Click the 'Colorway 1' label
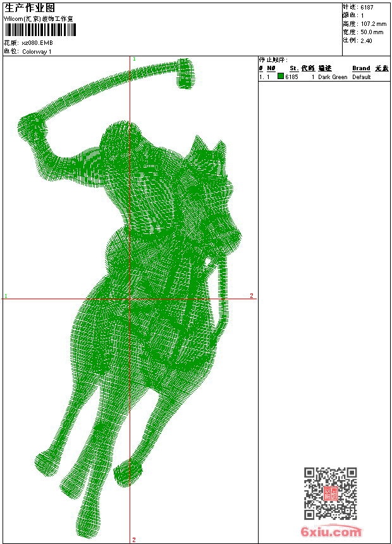This screenshot has width=392, height=544. [x=37, y=52]
